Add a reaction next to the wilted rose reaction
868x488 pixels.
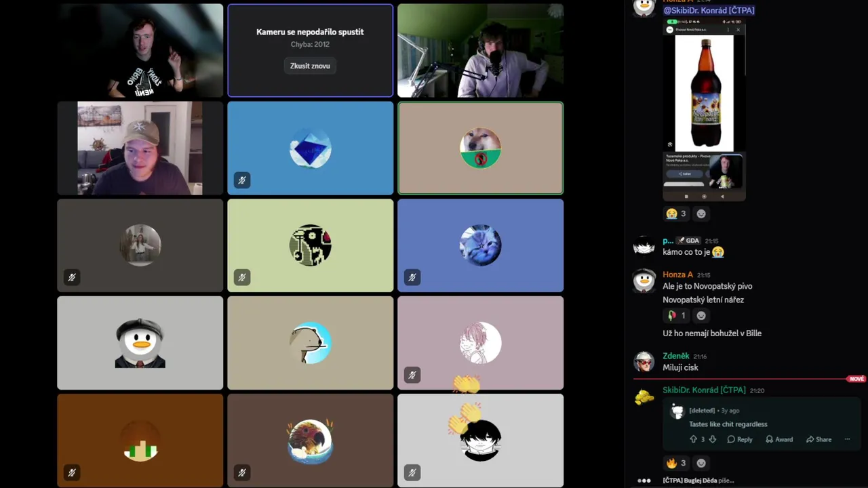[701, 315]
